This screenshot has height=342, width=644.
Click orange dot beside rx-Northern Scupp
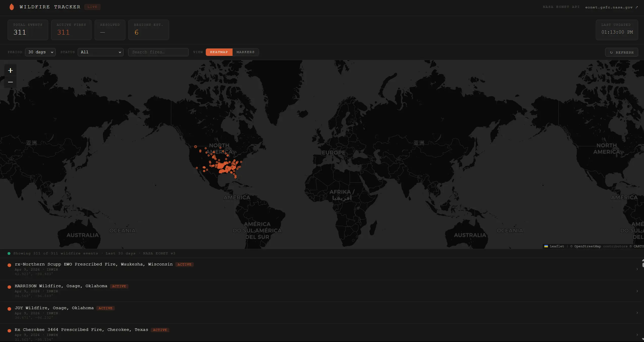pyautogui.click(x=9, y=265)
